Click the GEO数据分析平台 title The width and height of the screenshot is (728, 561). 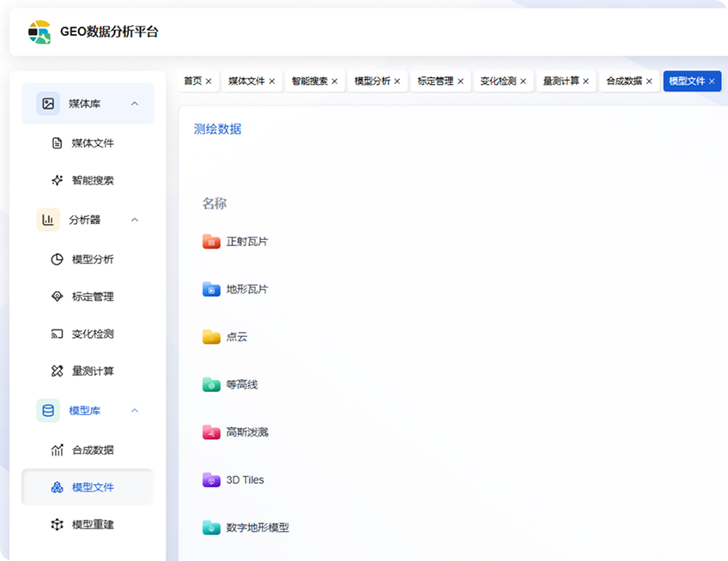110,32
